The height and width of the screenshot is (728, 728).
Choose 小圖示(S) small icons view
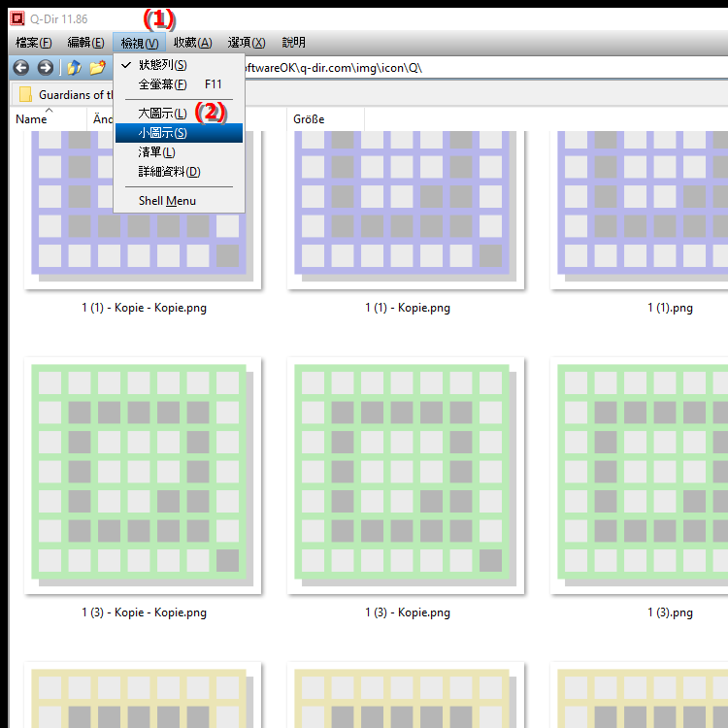(x=179, y=133)
